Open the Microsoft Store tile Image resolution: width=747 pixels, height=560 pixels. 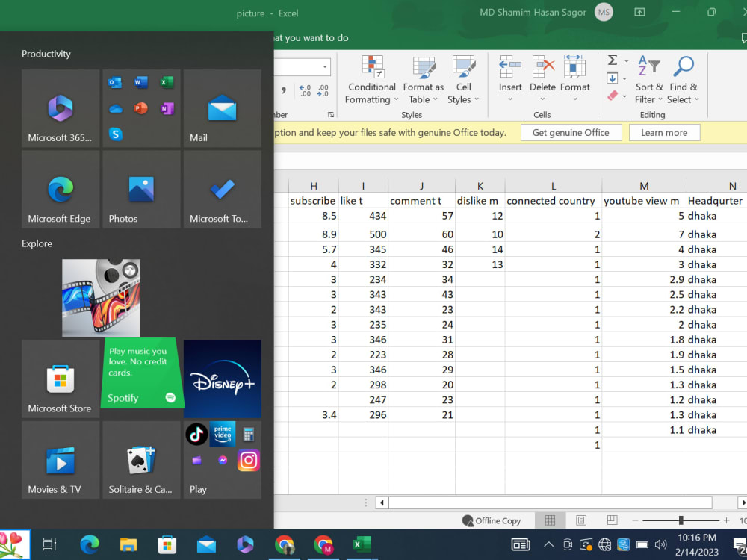[x=61, y=379]
